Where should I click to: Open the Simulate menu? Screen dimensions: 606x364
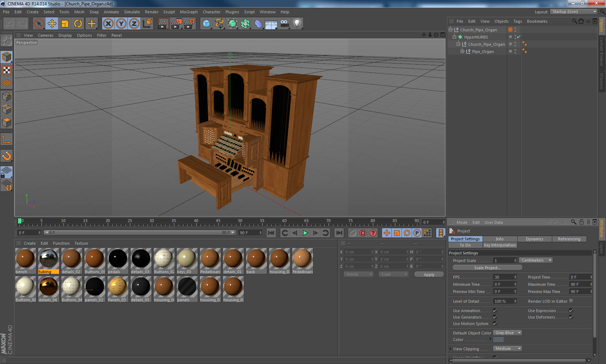(x=132, y=12)
